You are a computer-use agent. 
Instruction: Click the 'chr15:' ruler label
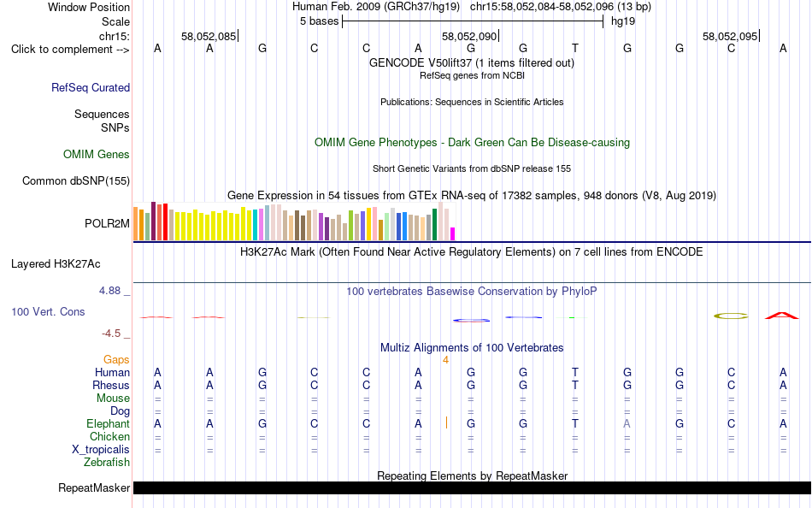115,36
